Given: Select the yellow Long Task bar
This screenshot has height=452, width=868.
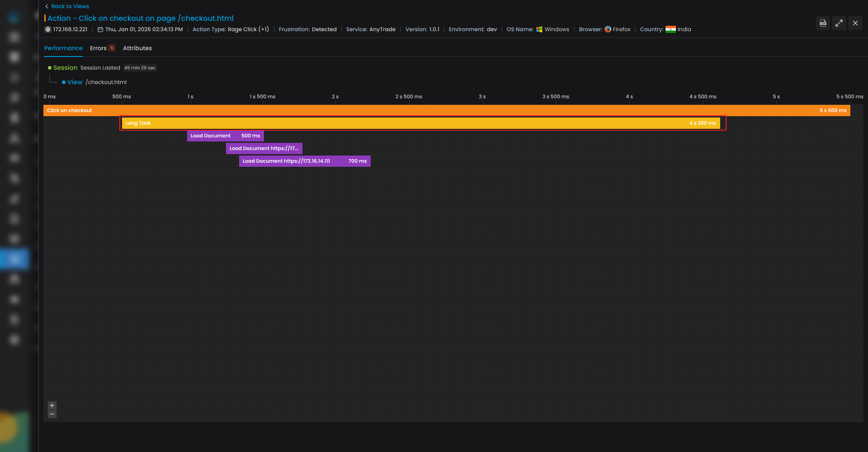Looking at the screenshot, I should tap(420, 123).
